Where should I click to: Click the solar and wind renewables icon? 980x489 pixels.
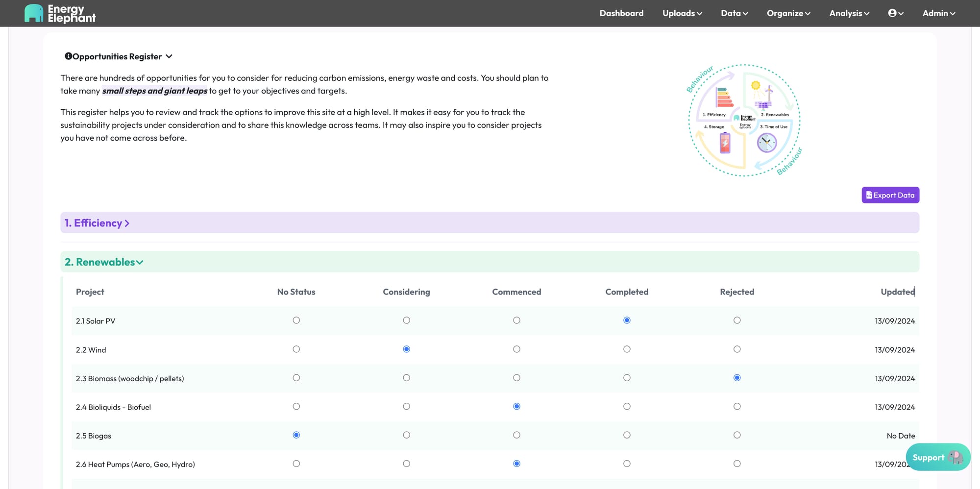coord(762,95)
